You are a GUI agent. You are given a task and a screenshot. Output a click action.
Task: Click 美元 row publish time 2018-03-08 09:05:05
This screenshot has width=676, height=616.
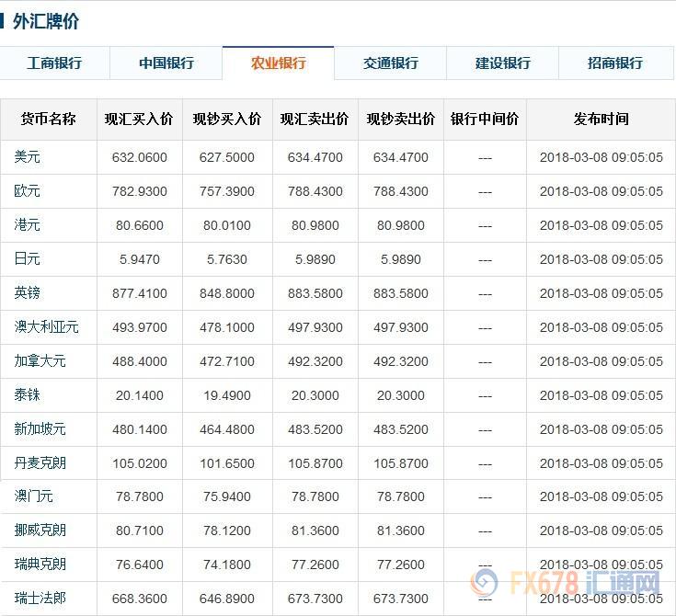coord(601,157)
